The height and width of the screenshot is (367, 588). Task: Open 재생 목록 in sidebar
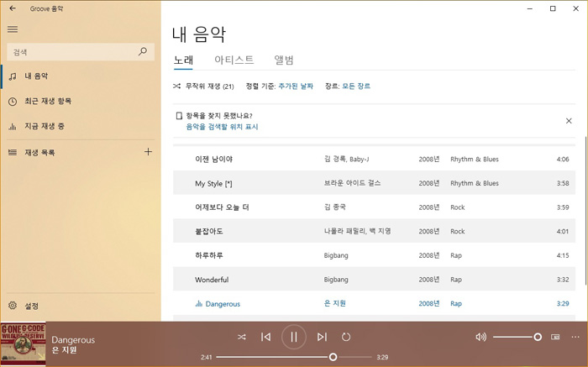[71, 152]
